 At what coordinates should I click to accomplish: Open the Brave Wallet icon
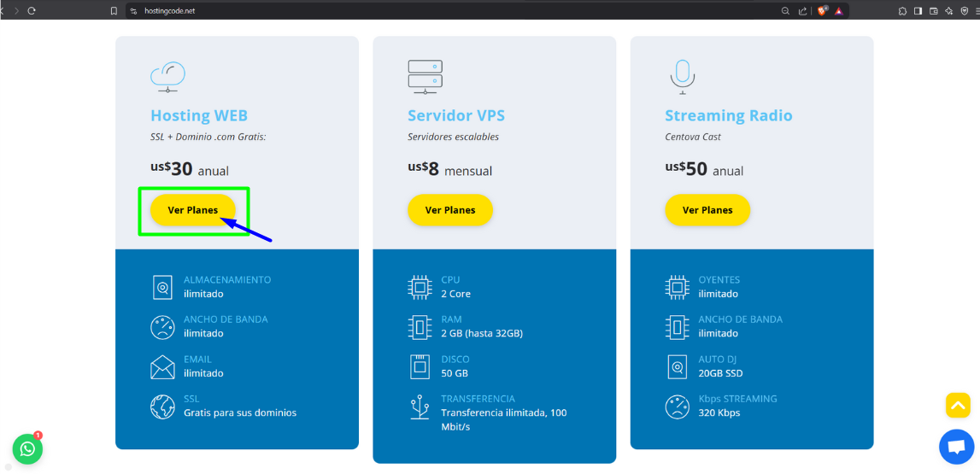tap(934, 11)
